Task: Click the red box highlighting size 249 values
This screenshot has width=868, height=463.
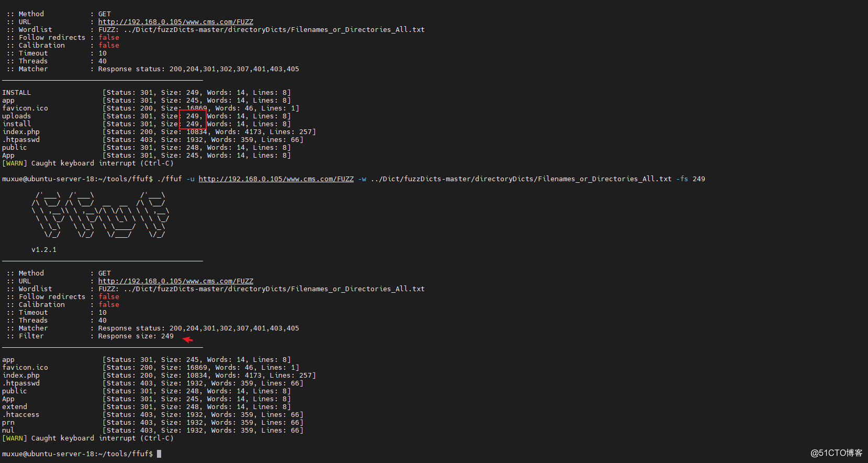Action: (193, 120)
